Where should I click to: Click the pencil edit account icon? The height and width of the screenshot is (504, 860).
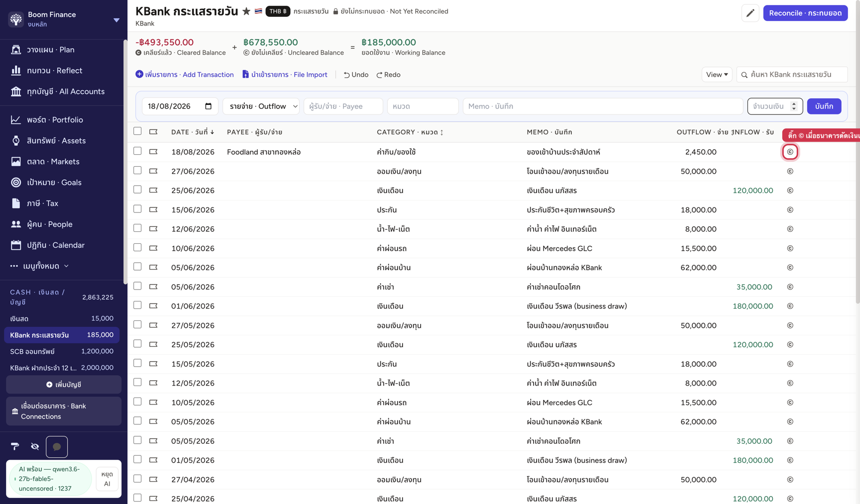point(750,13)
